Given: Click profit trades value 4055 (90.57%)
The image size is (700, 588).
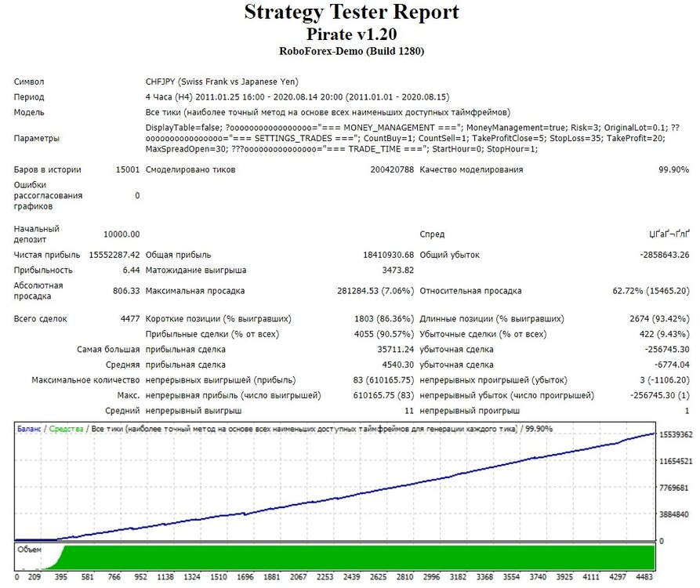Looking at the screenshot, I should click(384, 334).
